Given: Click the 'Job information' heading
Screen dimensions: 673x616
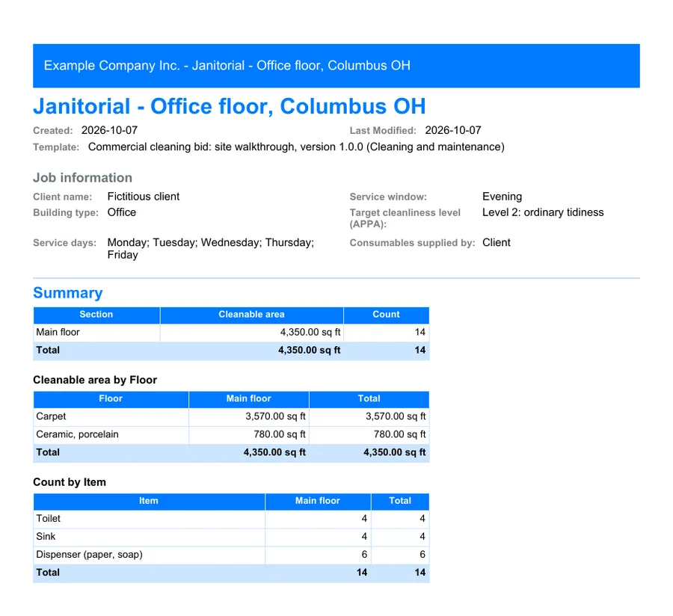Looking at the screenshot, I should pyautogui.click(x=82, y=178).
